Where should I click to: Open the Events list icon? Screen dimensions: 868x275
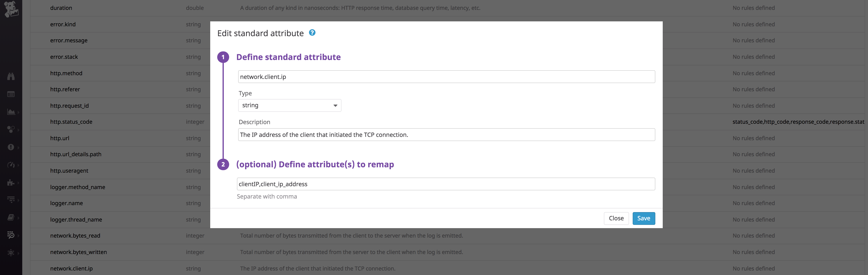[11, 94]
